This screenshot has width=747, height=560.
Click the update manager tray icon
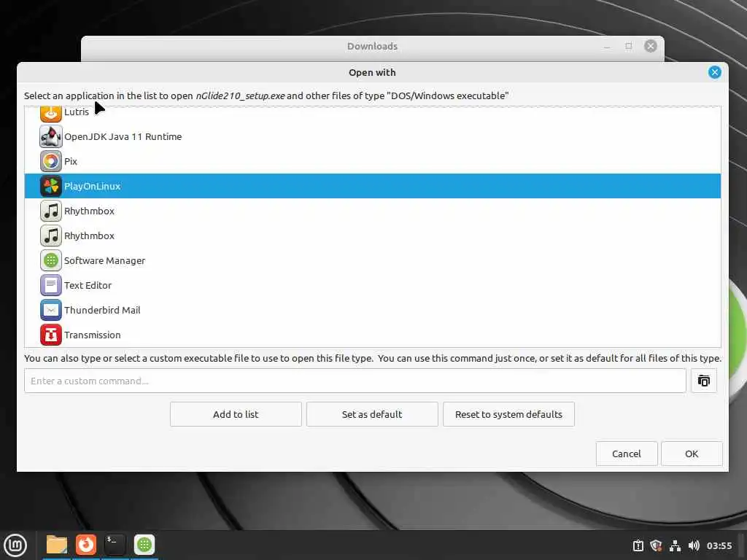pyautogui.click(x=638, y=545)
